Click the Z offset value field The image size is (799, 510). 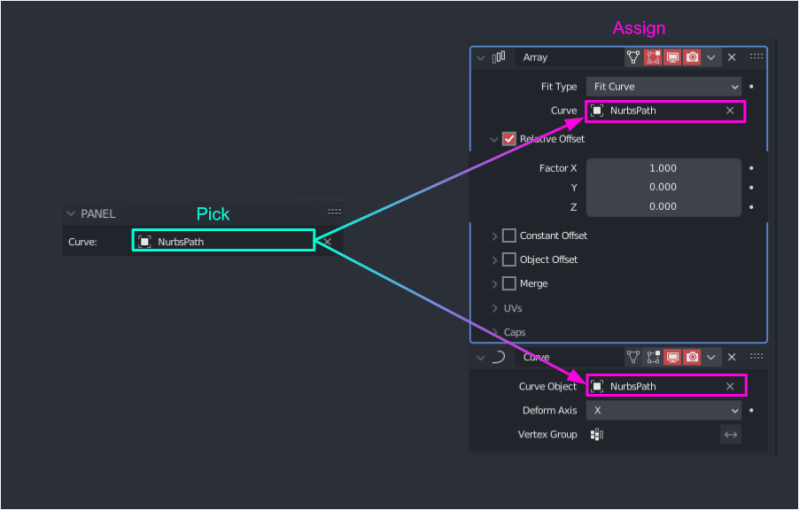pyautogui.click(x=663, y=206)
